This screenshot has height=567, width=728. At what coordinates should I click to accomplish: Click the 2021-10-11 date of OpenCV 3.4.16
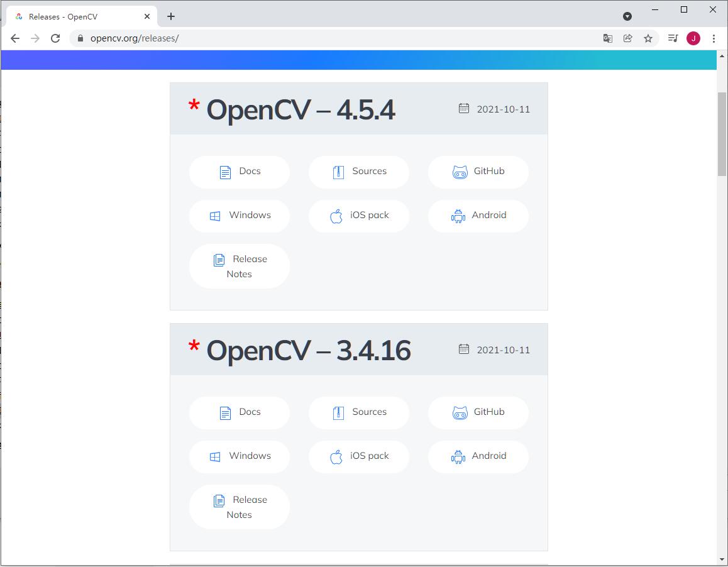(504, 350)
